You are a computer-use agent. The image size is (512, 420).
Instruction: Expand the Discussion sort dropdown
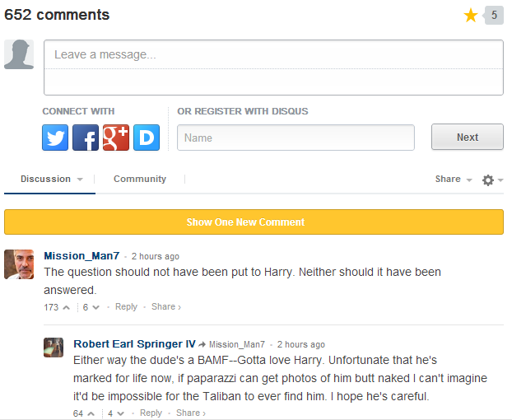click(x=52, y=179)
